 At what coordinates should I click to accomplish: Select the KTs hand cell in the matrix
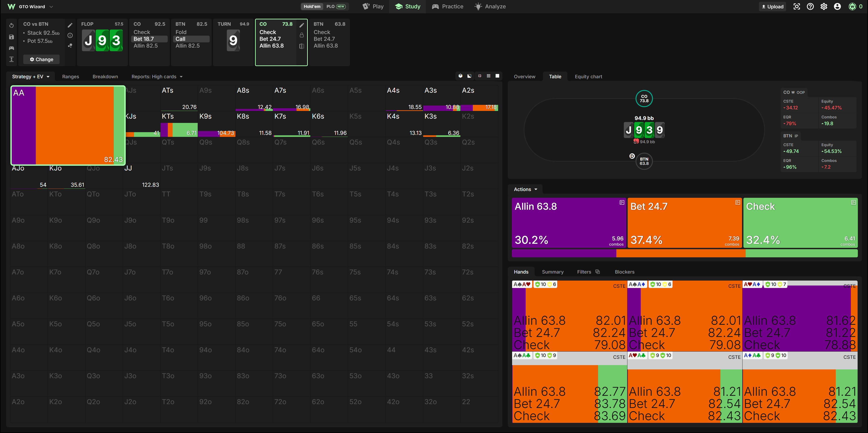point(179,124)
